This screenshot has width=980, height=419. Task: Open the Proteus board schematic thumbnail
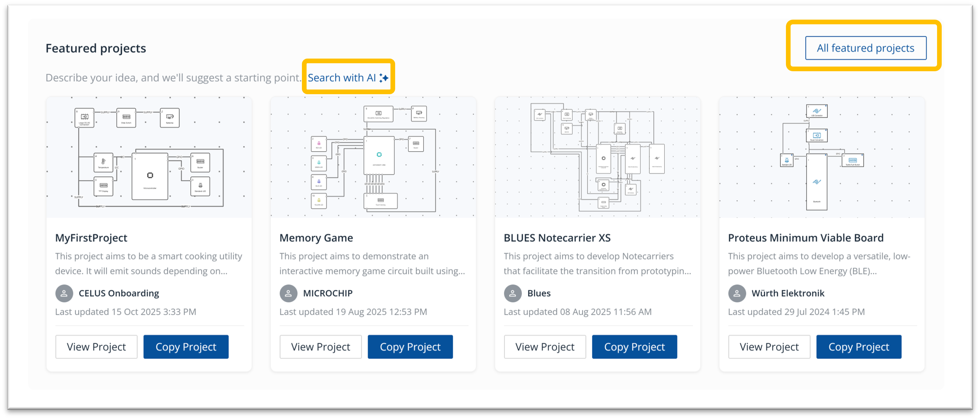pos(822,157)
